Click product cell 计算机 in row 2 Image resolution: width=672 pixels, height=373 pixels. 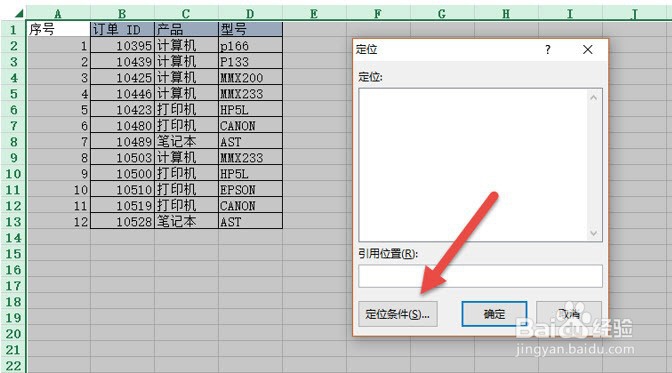pyautogui.click(x=186, y=45)
